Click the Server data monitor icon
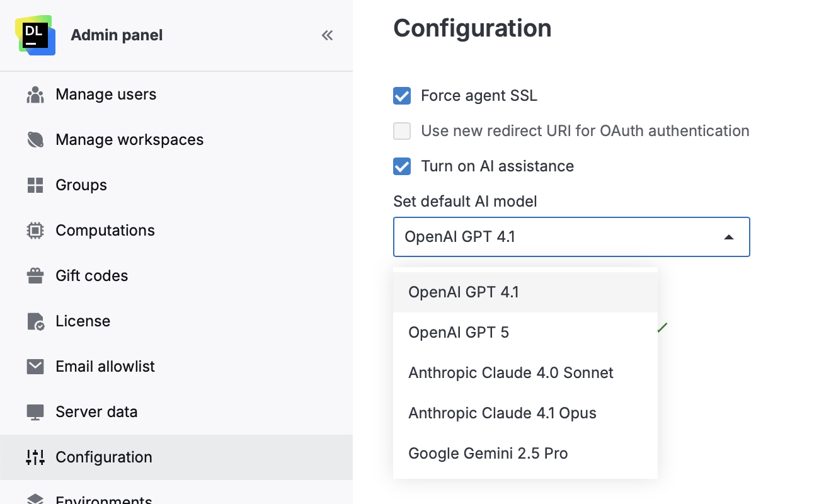Screen dimensions: 819x504 (36, 411)
